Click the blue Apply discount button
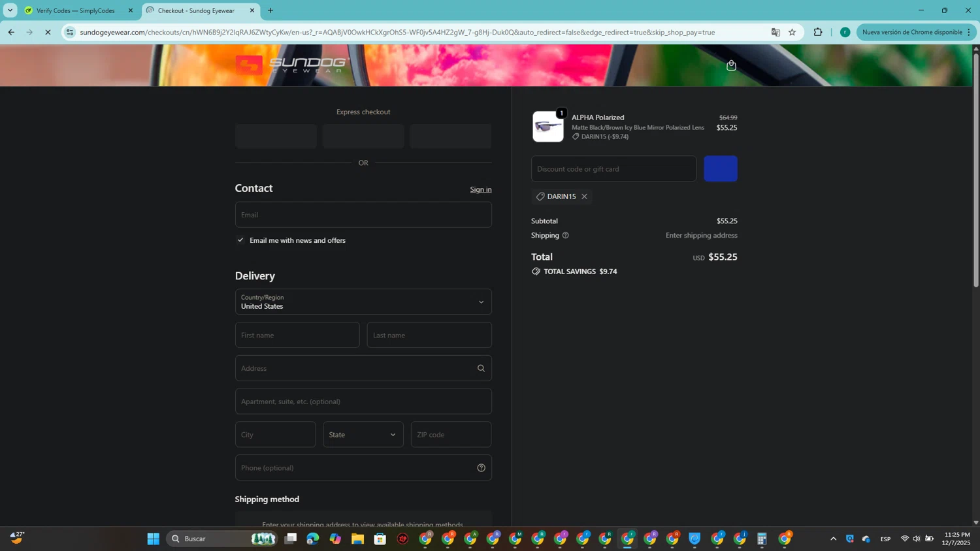Image resolution: width=980 pixels, height=551 pixels. [721, 168]
